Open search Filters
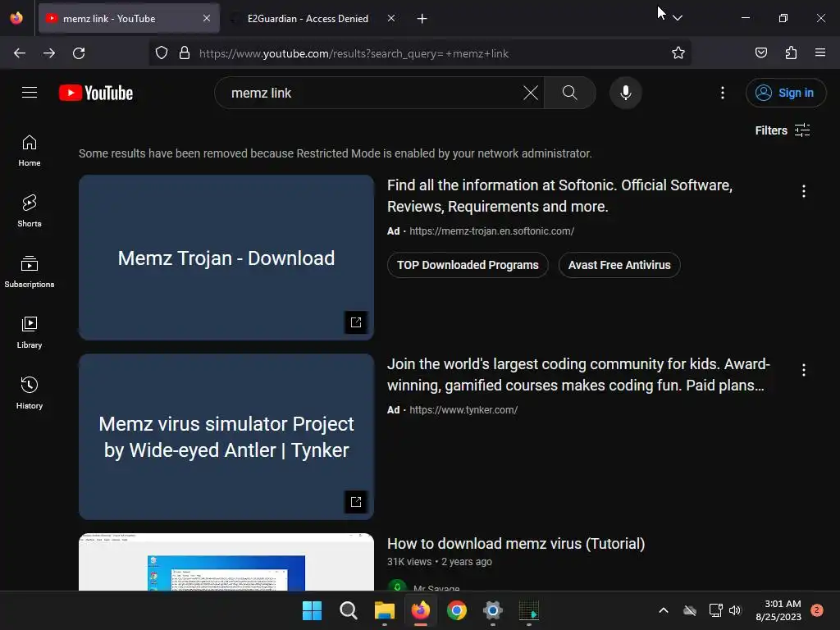The height and width of the screenshot is (630, 840). tap(782, 130)
